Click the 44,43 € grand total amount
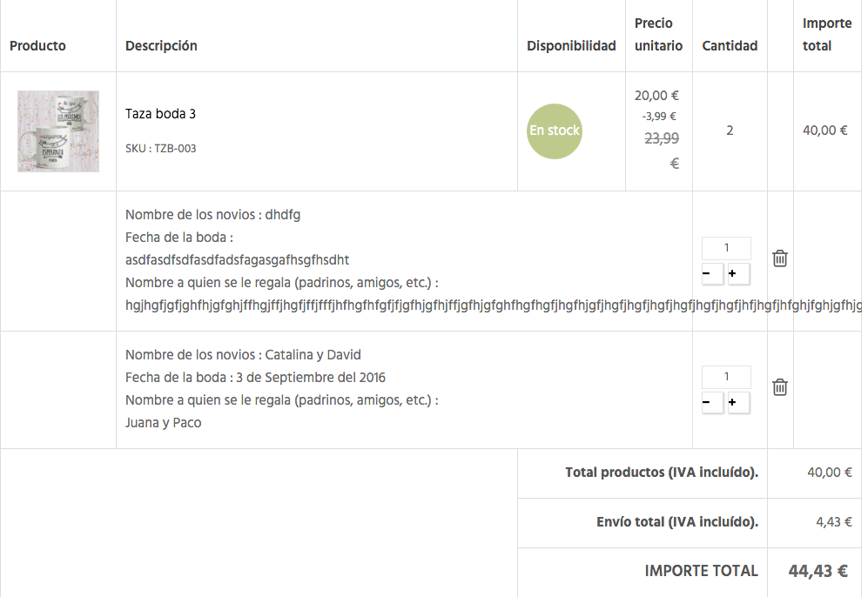 (x=818, y=572)
